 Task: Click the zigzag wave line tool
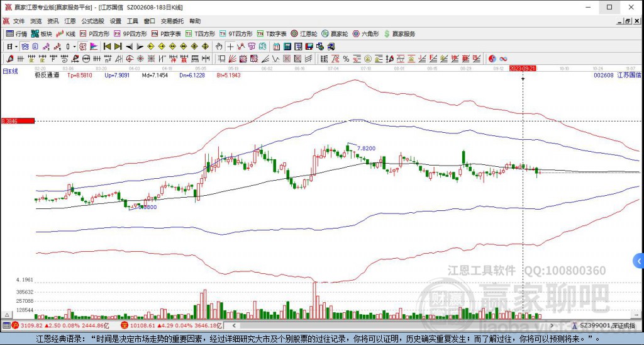coord(275,59)
